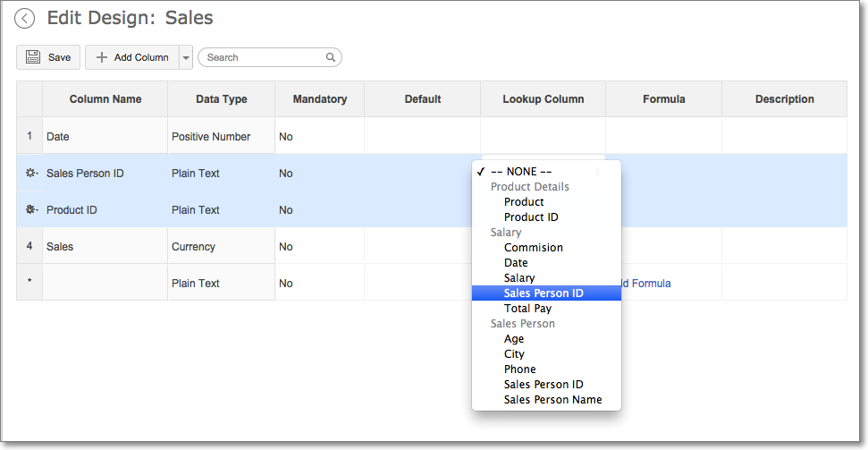Choose Product ID under Product Details
Screen dimensions: 868x450
point(531,217)
